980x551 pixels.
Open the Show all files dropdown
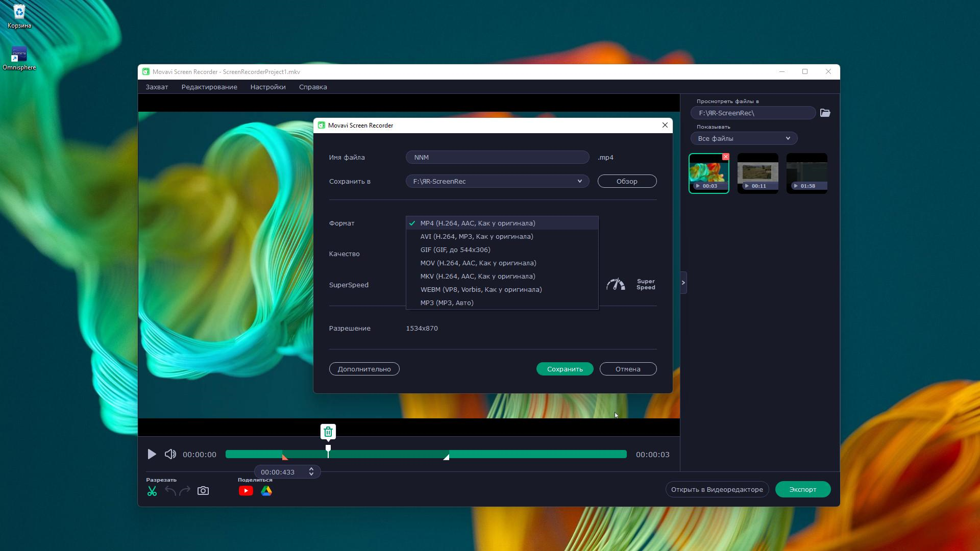click(x=744, y=138)
